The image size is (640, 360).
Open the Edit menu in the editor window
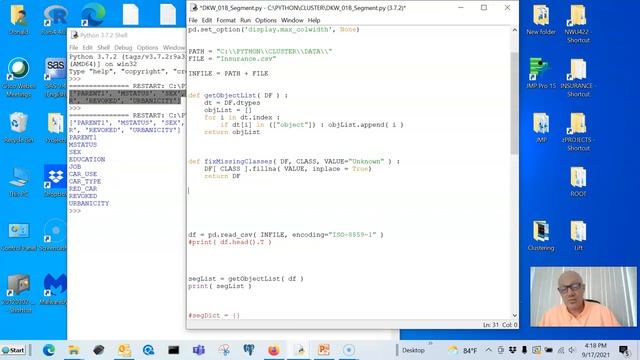tap(207, 20)
